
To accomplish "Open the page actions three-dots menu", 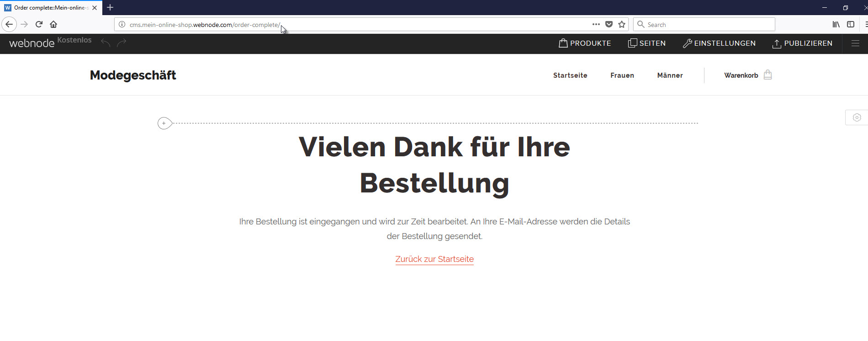I will [x=596, y=24].
